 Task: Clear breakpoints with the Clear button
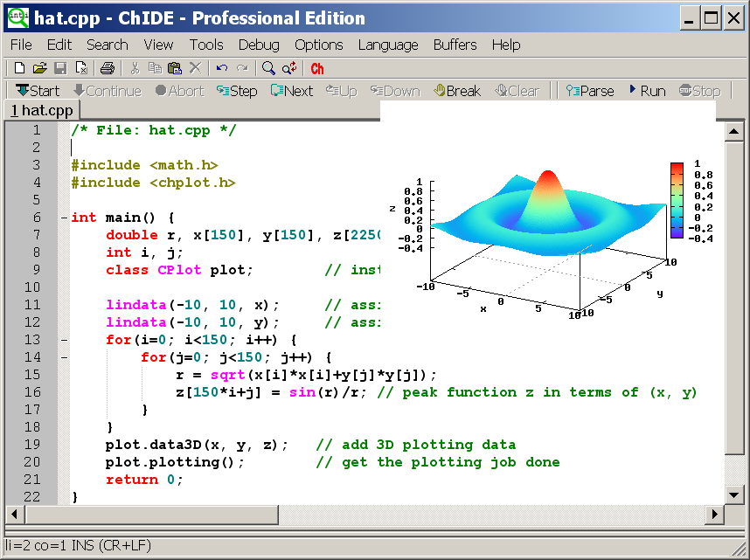517,90
